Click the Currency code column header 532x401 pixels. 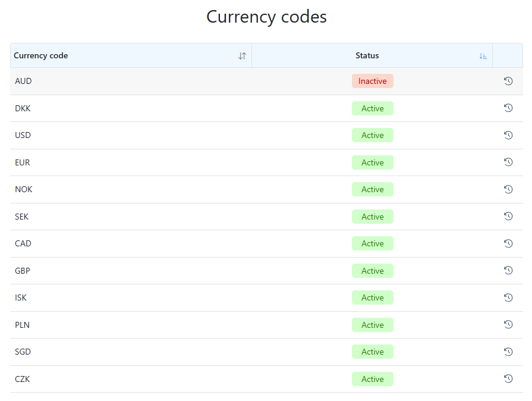pyautogui.click(x=131, y=55)
